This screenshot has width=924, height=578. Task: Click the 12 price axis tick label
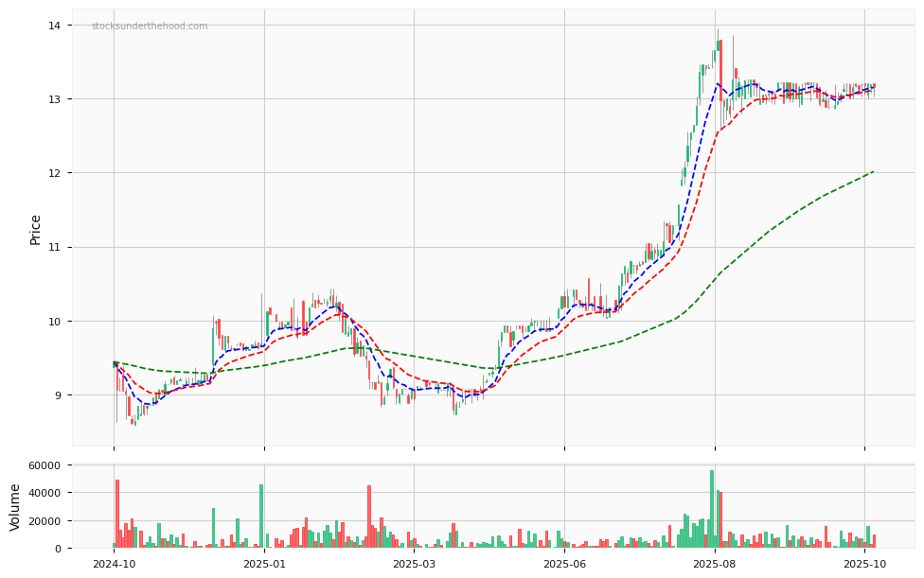[x=55, y=173]
